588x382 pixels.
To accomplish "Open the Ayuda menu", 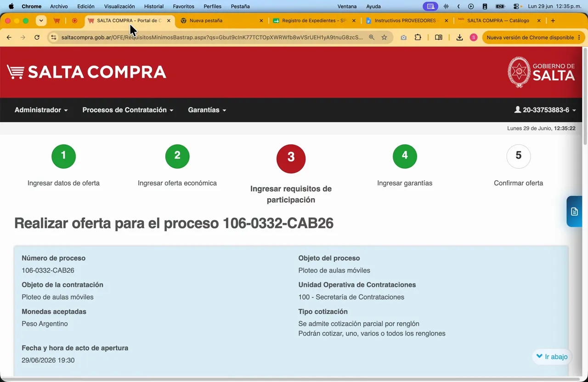I will [x=373, y=6].
